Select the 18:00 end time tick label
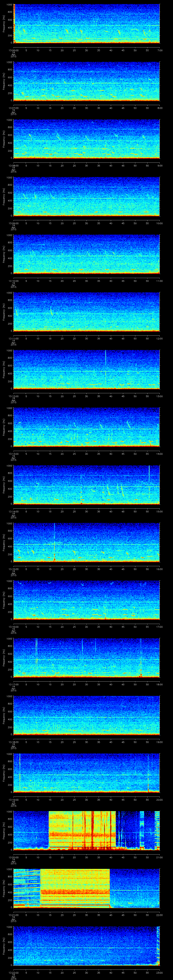Viewport: 173px width, 980px height. click(160, 684)
